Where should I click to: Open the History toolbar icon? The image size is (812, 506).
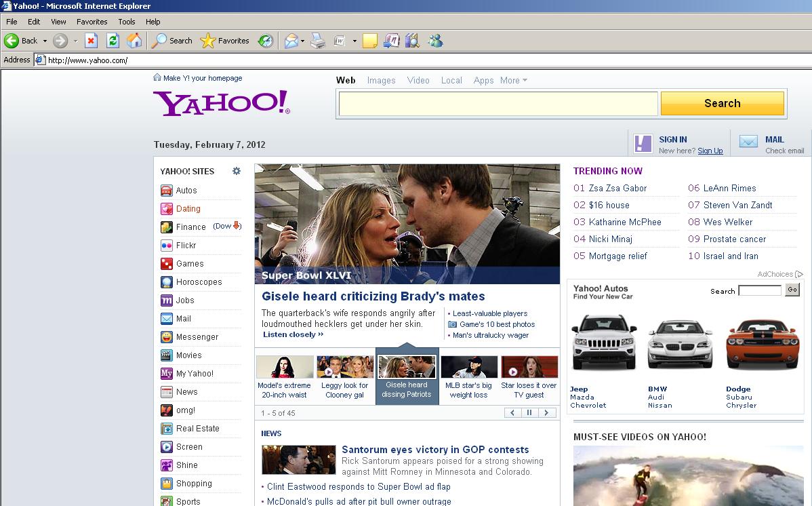coord(266,41)
